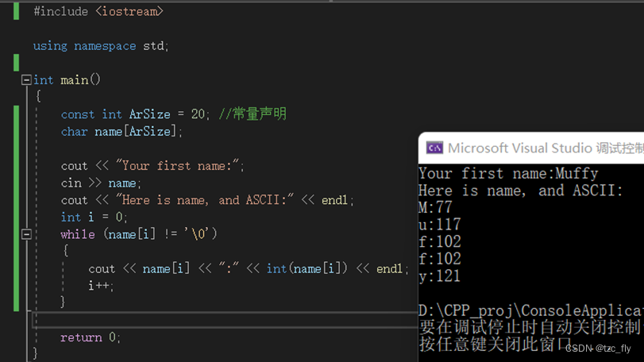
Task: Click the 'char name[ArSize];' line
Action: 121,131
